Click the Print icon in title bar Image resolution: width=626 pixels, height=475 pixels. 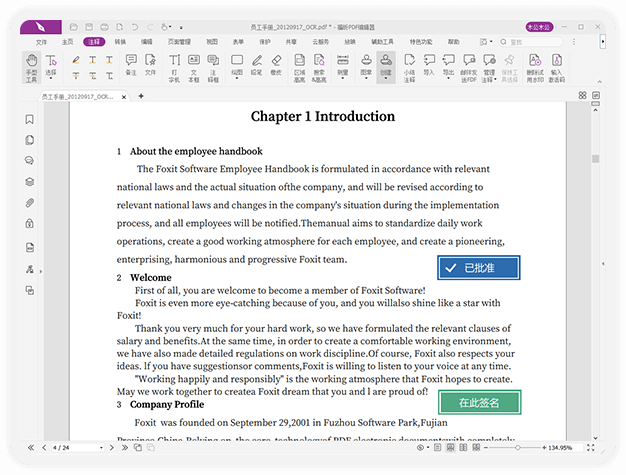point(104,27)
